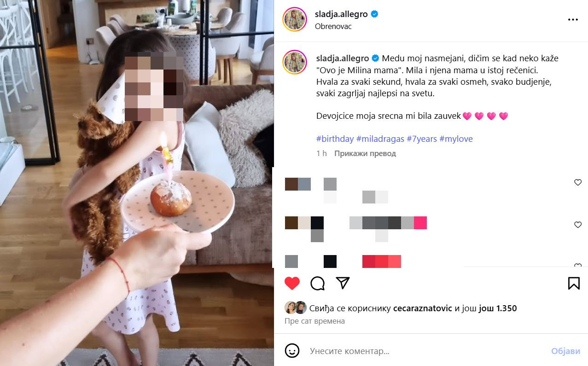The image size is (588, 366).
Task: Open emoji picker smiley icon
Action: point(292,351)
